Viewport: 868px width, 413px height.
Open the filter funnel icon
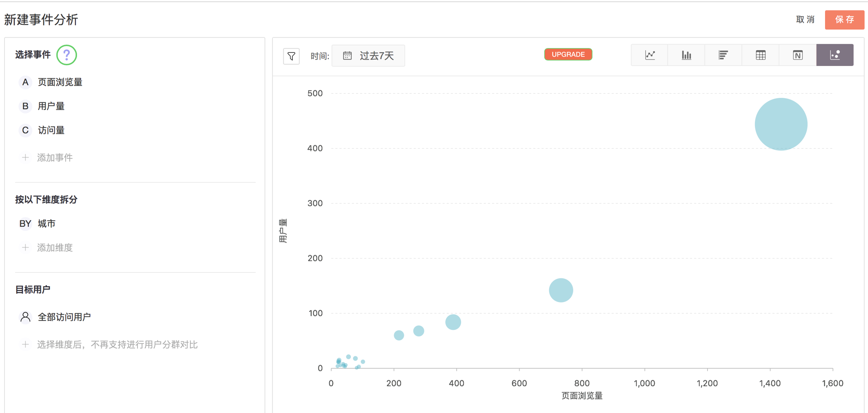click(291, 56)
